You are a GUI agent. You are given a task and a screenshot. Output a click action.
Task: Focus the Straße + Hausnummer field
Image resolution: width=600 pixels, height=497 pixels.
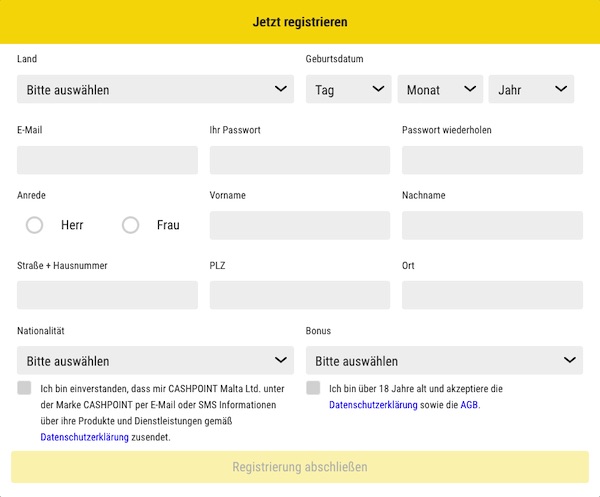(107, 295)
